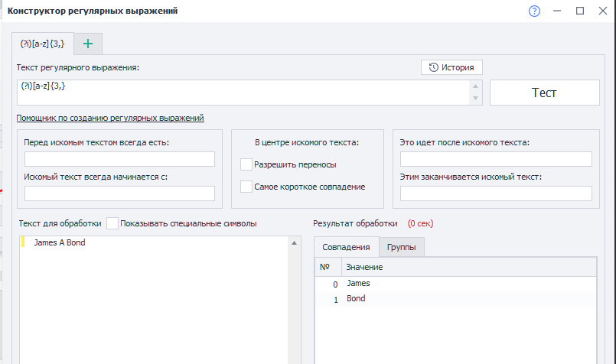Focus the Это идет после искомого текста field
The width and height of the screenshot is (616, 364).
pos(496,159)
